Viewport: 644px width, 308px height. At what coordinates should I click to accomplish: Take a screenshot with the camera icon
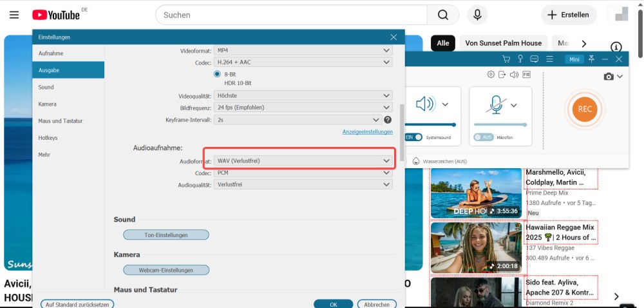point(609,77)
